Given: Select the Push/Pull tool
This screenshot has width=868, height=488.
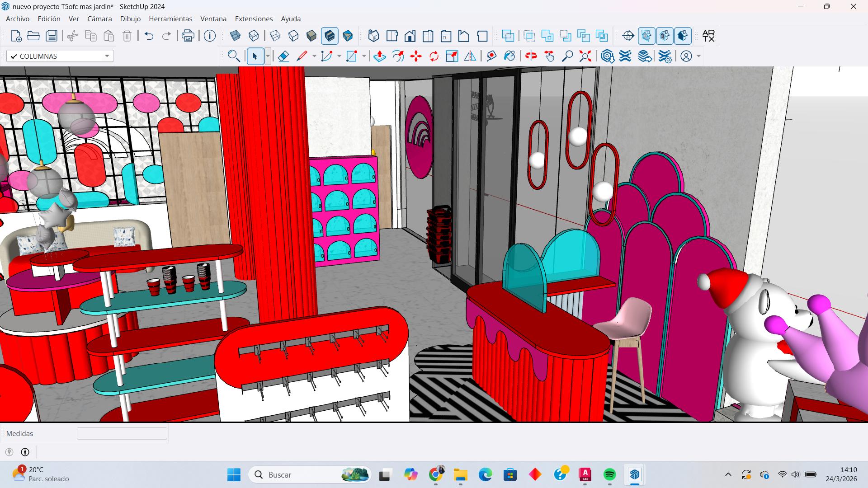Looking at the screenshot, I should pyautogui.click(x=380, y=56).
